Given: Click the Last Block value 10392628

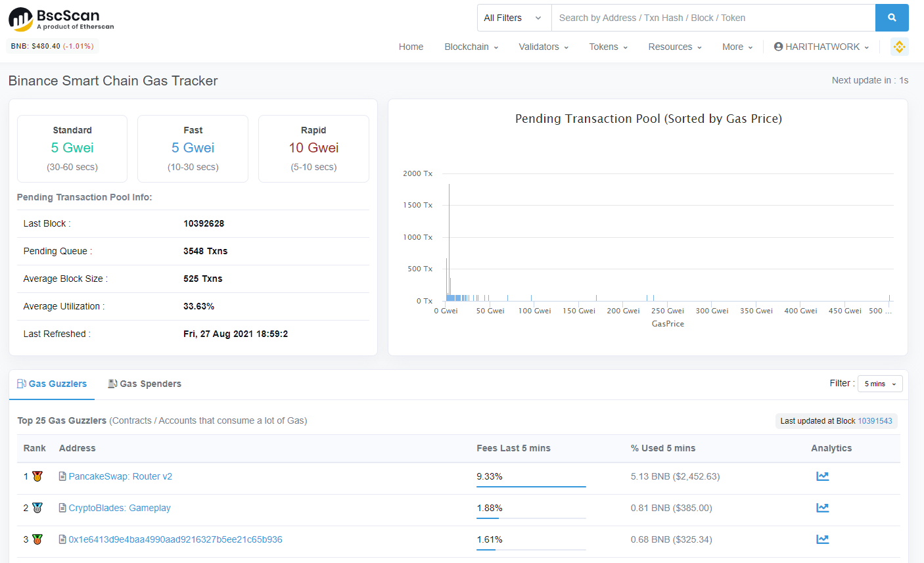Looking at the screenshot, I should coord(204,223).
